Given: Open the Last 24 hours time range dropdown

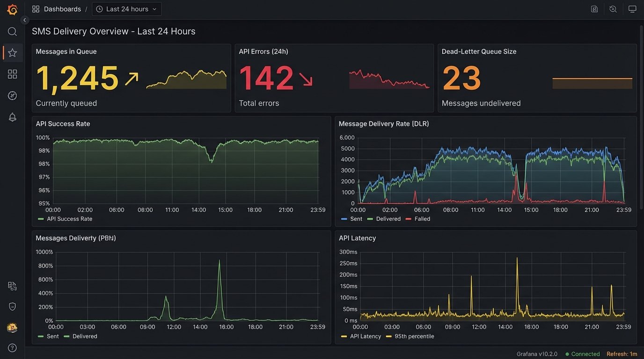Looking at the screenshot, I should tap(127, 9).
